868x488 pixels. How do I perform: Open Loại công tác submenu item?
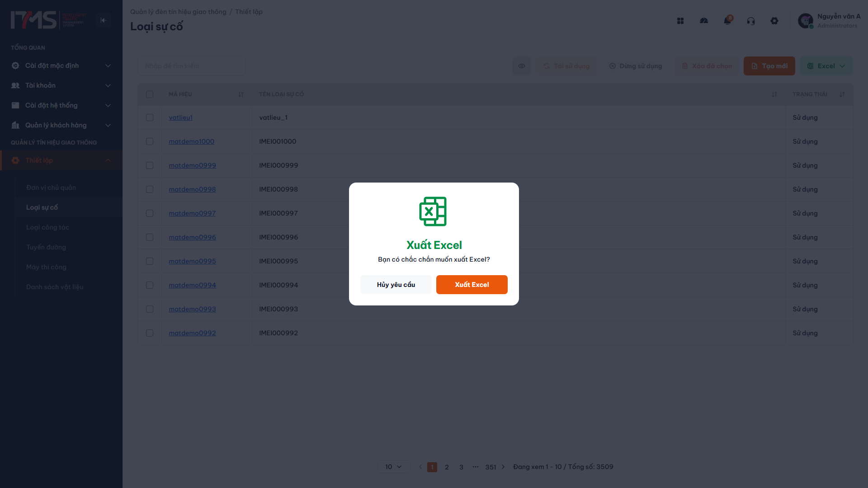(47, 227)
